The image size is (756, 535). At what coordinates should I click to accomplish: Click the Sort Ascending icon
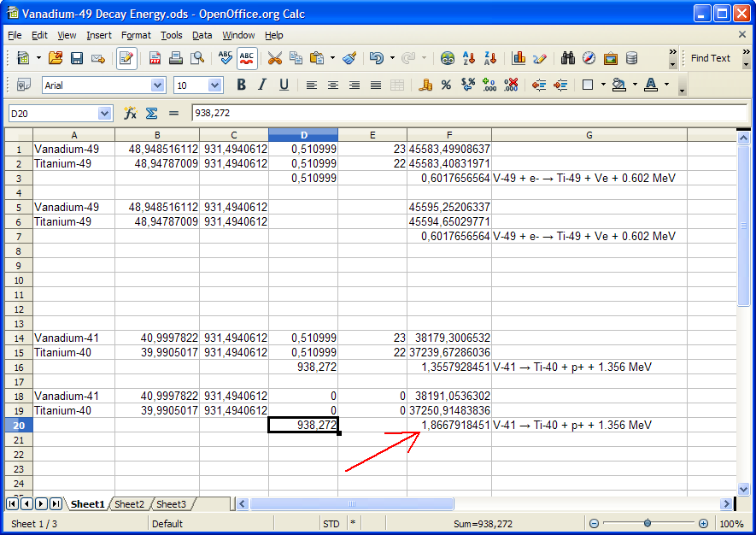click(x=469, y=58)
